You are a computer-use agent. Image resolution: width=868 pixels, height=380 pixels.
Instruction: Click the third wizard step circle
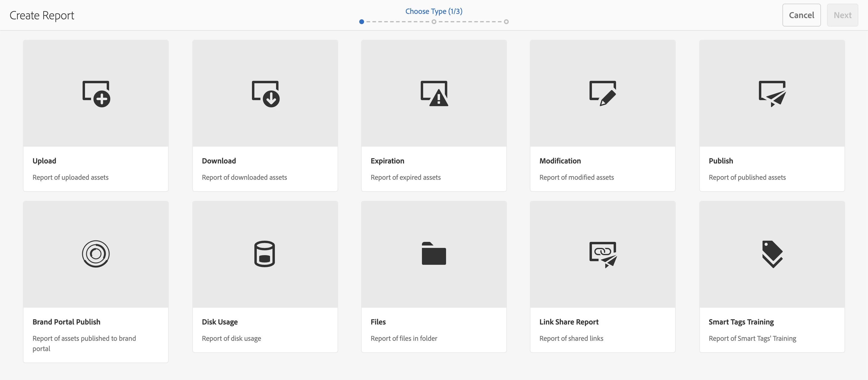click(506, 22)
